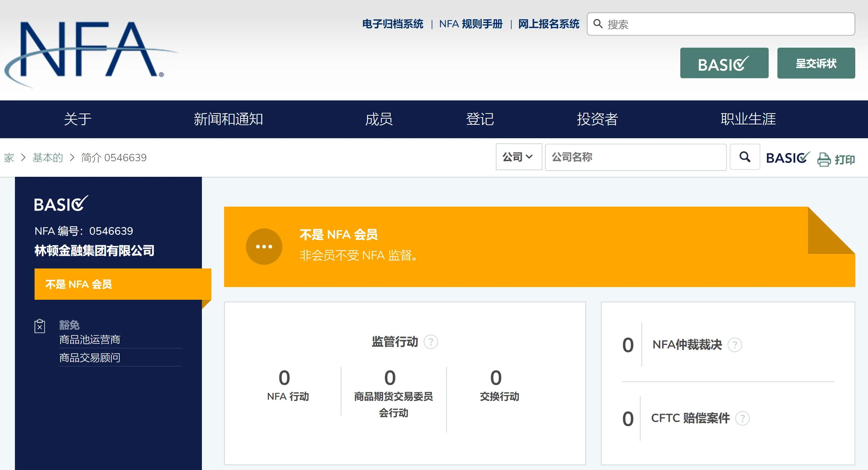Viewport: 868px width, 470px height.
Task: Open the 职业生涯 menu
Action: [x=748, y=119]
